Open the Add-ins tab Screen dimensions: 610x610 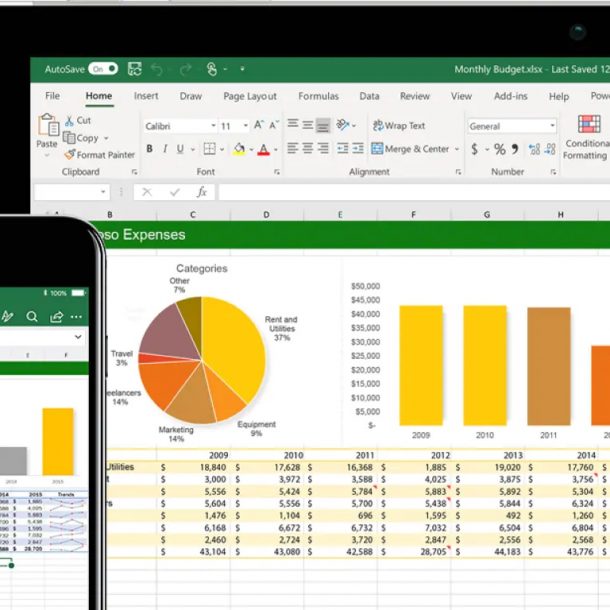(x=510, y=96)
